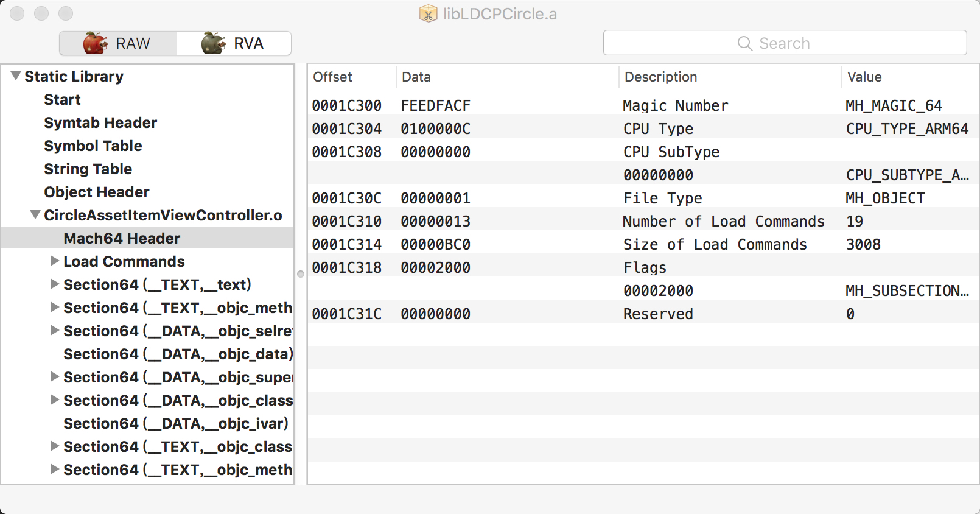980x514 pixels.
Task: Expand the first Section64 (__TEXT,__objc_meth node
Action: coord(55,307)
